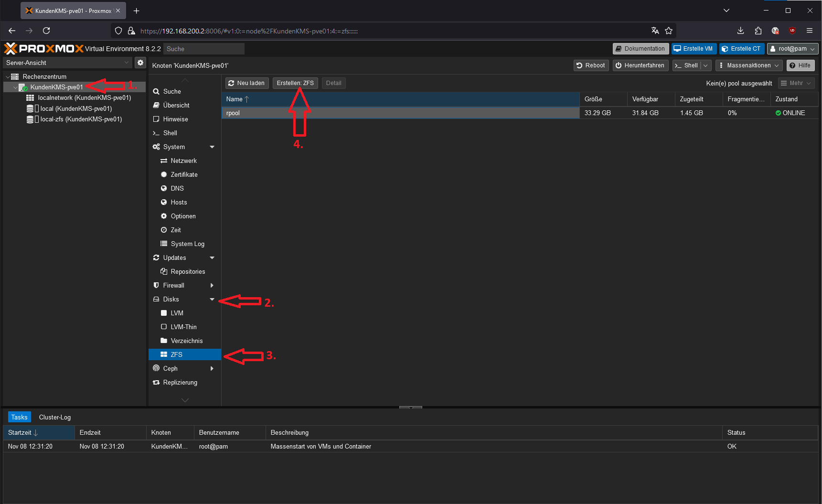Click the server view settings gear icon
Screen dimensions: 822x504
(x=140, y=63)
